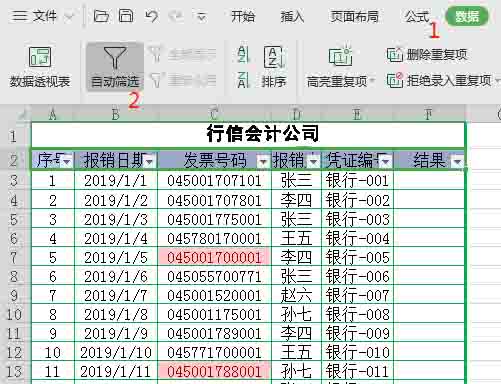
Task: Open the 文件 menu
Action: point(34,16)
